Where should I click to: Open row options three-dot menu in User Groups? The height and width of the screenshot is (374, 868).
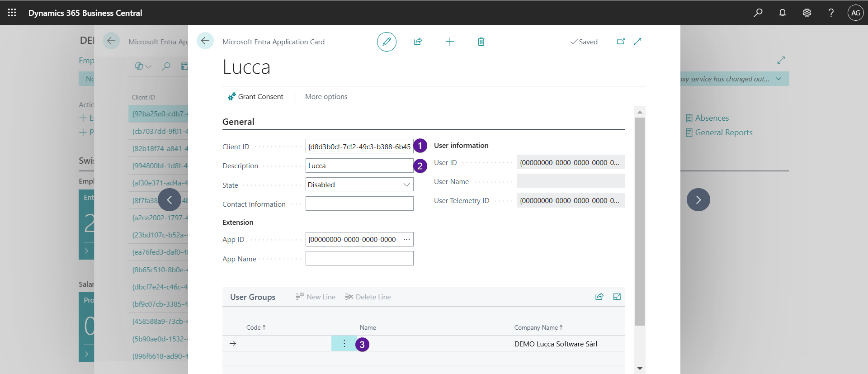[x=344, y=343]
